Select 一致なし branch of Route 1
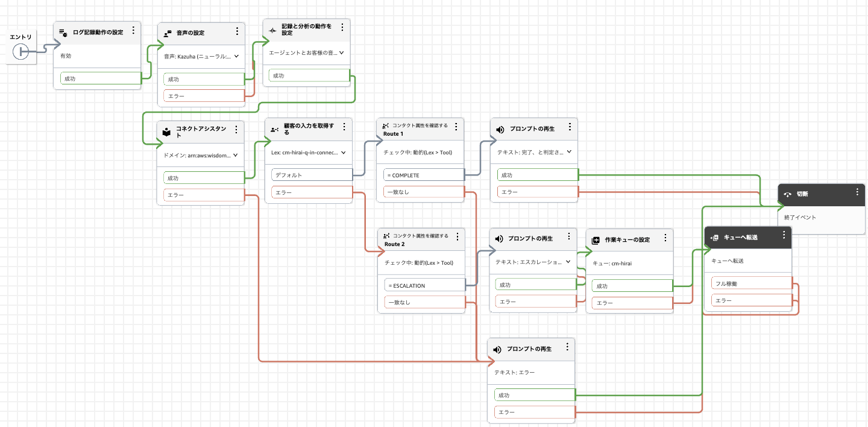Viewport: 868px width, 427px height. click(x=424, y=192)
